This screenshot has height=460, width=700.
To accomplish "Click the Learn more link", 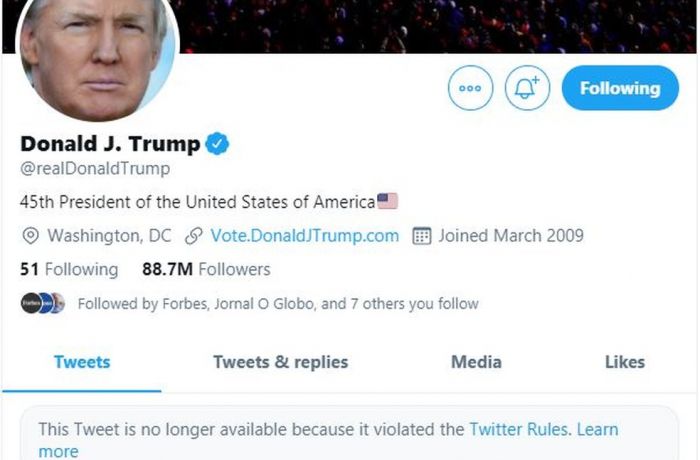I will click(597, 430).
